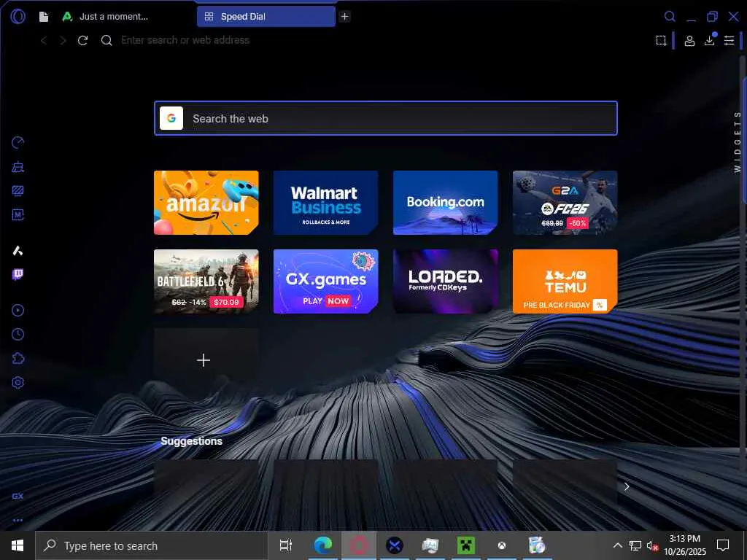Open the GX.games speed dial tile
The image size is (747, 560).
[326, 281]
